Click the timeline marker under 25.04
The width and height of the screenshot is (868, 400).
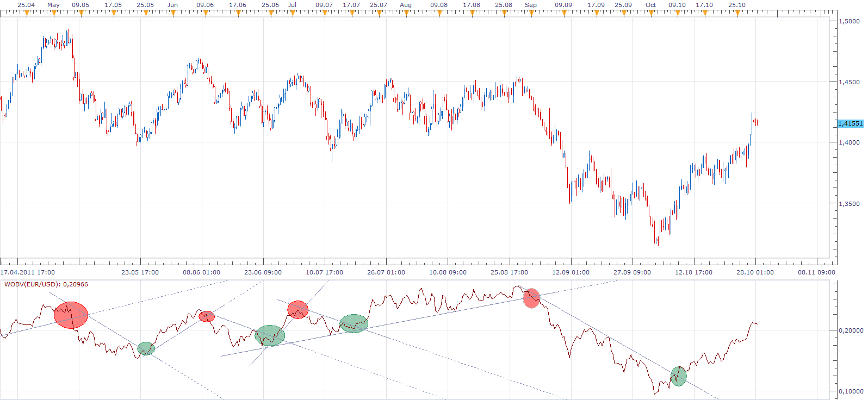coord(26,14)
